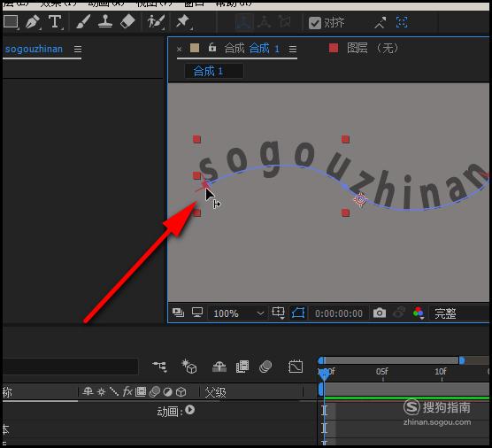The image size is (492, 448).
Task: Click the 0:00:00:00 current time display
Action: [339, 313]
